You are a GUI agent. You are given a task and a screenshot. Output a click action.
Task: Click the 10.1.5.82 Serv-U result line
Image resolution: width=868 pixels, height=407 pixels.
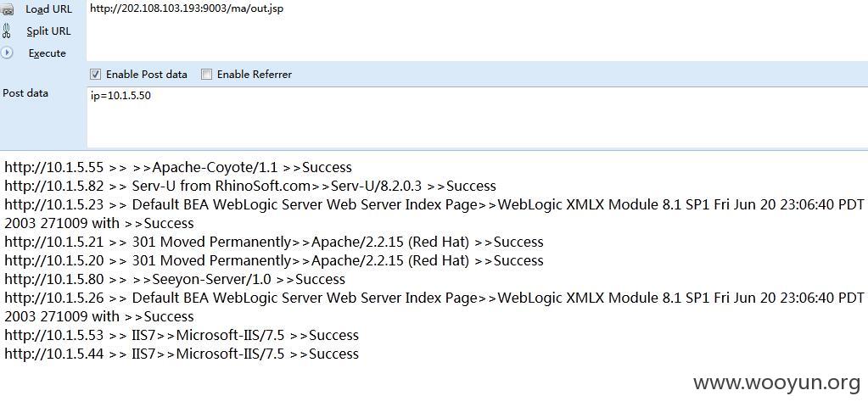(x=250, y=186)
